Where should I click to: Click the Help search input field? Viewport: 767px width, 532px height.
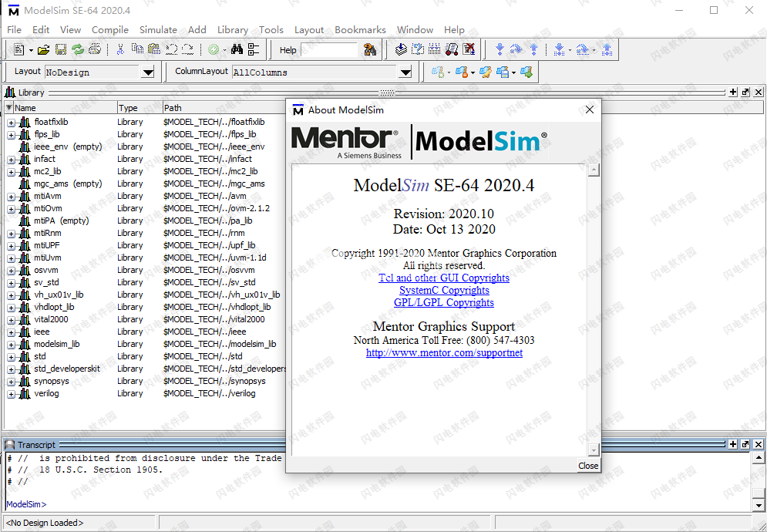click(329, 49)
